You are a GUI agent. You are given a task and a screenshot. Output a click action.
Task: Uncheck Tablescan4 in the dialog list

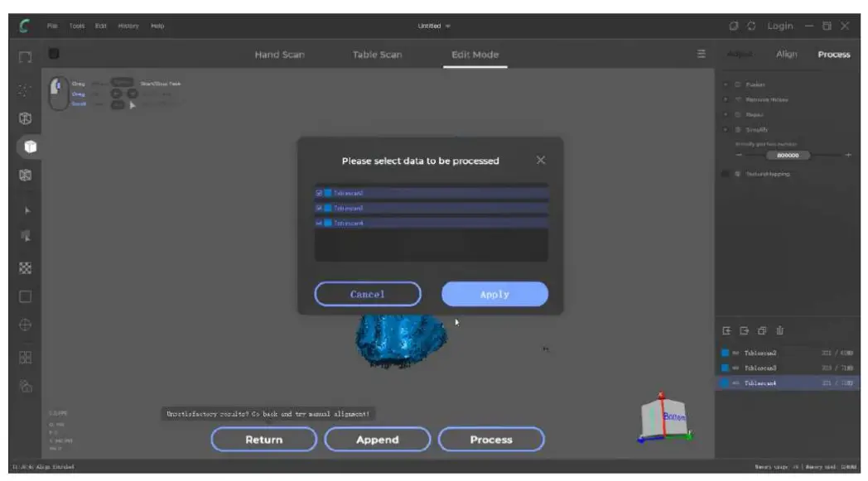tap(319, 223)
